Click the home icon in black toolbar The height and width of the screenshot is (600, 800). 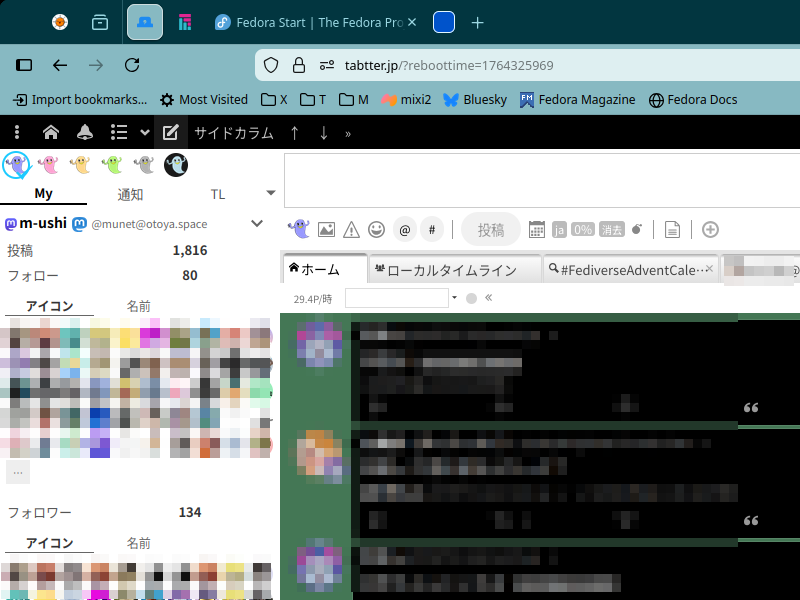click(x=51, y=133)
